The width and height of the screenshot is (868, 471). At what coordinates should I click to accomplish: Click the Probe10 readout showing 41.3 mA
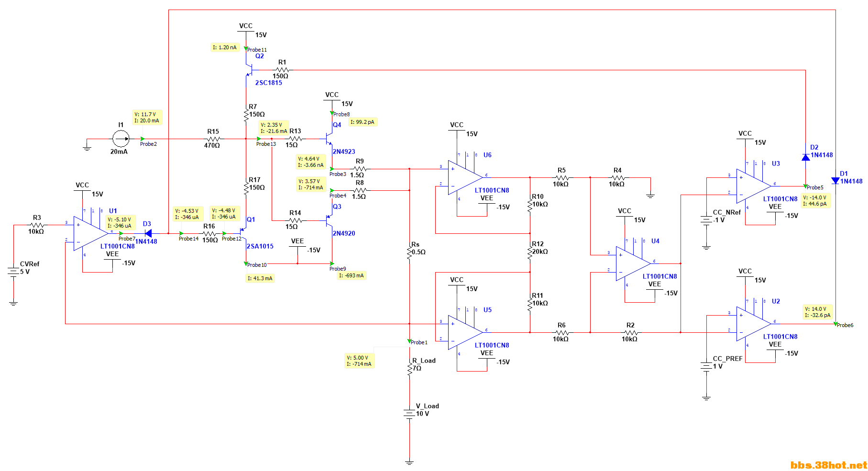click(x=260, y=278)
